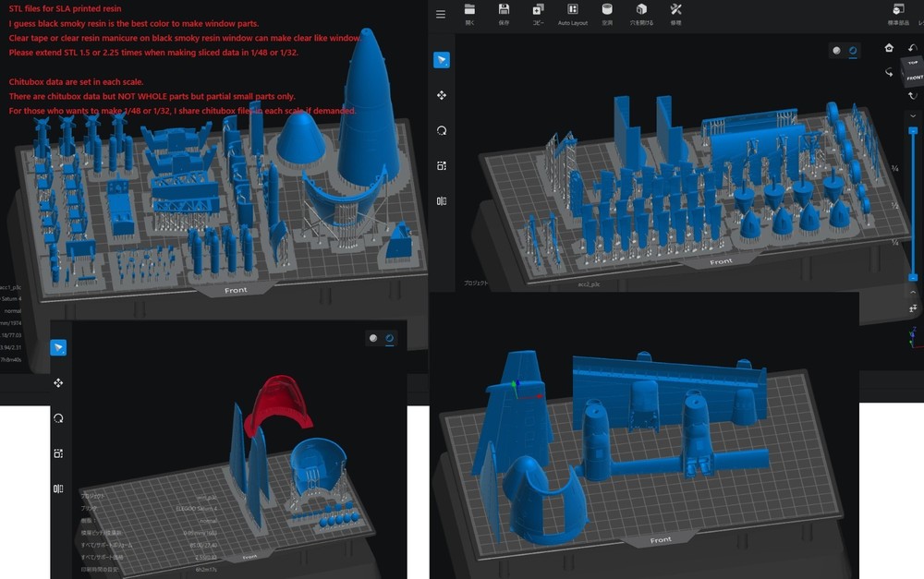This screenshot has height=579, width=924.
Task: Open the hamburger menu in the top toolbar
Action: click(441, 14)
